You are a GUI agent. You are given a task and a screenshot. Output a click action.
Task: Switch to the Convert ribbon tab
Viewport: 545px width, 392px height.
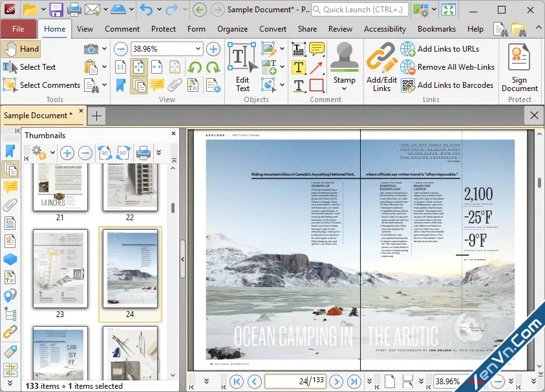tap(273, 29)
